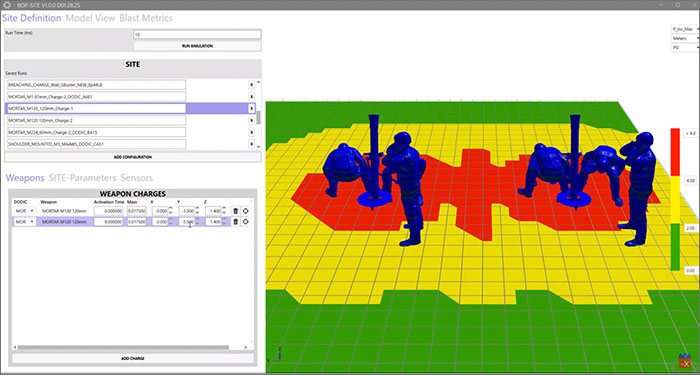Click MORTAR M120 120mm name in first row
This screenshot has width=700, height=375.
click(x=64, y=210)
